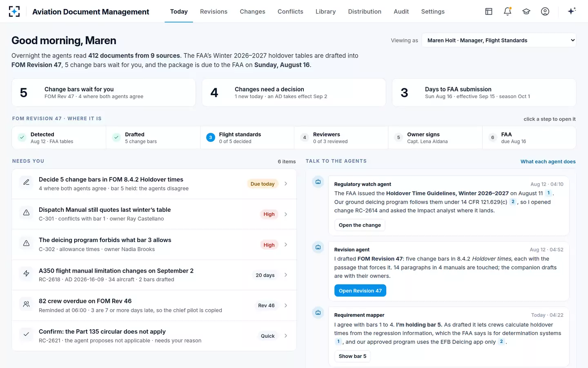Open citation 1 after August 11
Viewport: 588px width, 368px height.
coord(548,193)
